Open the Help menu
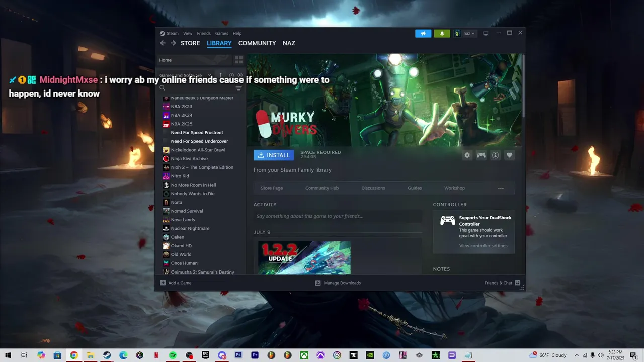644x362 pixels. pos(237,34)
